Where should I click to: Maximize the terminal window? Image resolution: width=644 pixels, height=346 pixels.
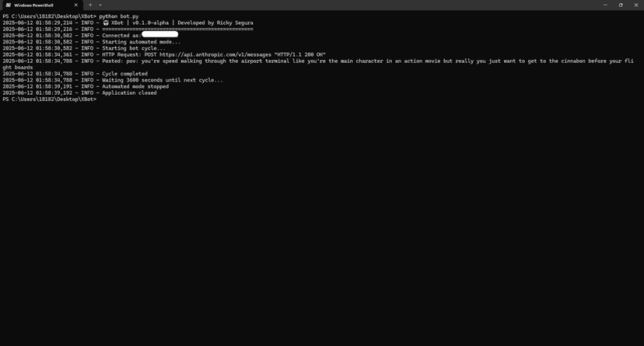click(621, 5)
